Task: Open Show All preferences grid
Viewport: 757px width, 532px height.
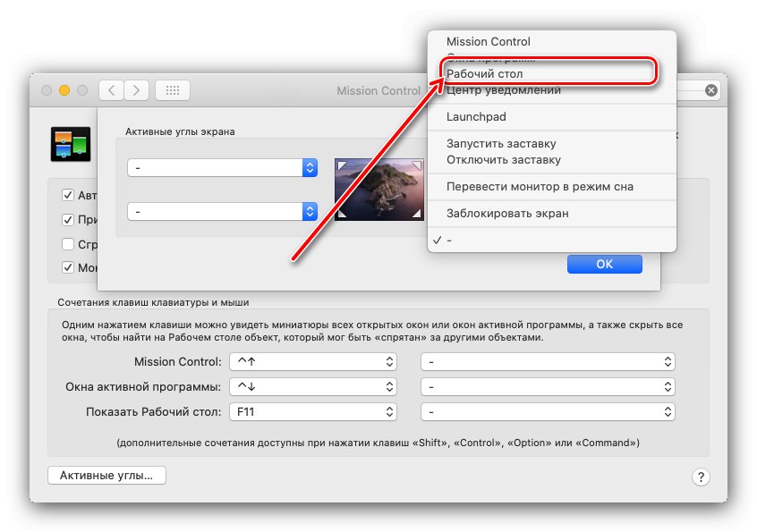Action: point(172,89)
